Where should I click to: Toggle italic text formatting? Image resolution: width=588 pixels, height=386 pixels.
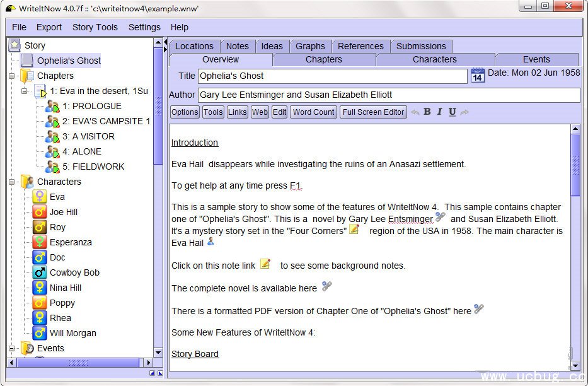439,112
